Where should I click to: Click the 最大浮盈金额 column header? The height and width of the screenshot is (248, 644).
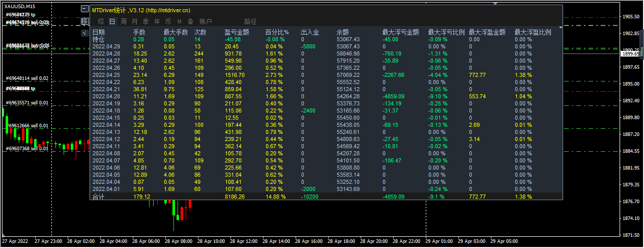pyautogui.click(x=487, y=32)
